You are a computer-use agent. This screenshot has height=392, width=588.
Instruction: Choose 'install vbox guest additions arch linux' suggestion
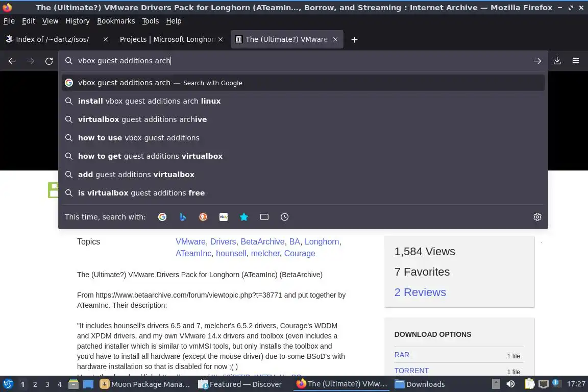point(303,101)
